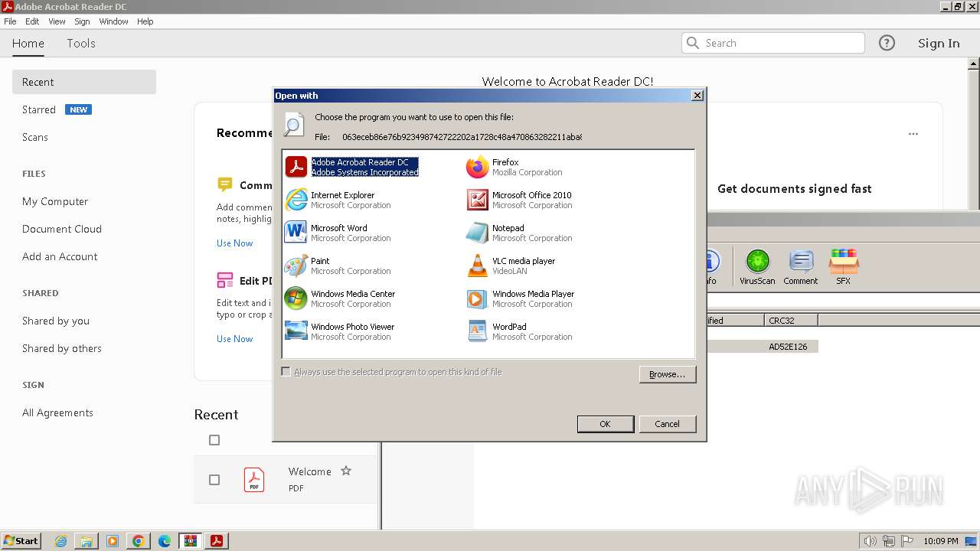Click the CRC32 column header in WinRAR
This screenshot has height=551, width=980.
tap(791, 321)
